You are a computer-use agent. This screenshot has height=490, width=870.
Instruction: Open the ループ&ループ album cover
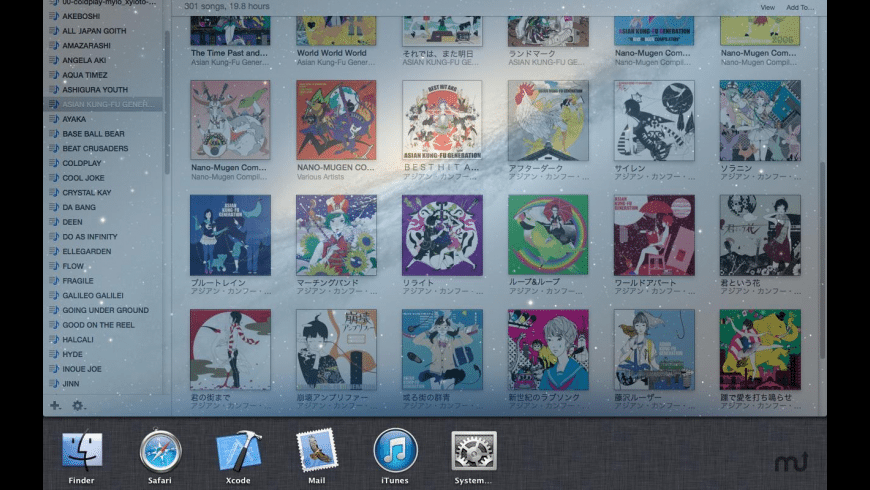548,235
